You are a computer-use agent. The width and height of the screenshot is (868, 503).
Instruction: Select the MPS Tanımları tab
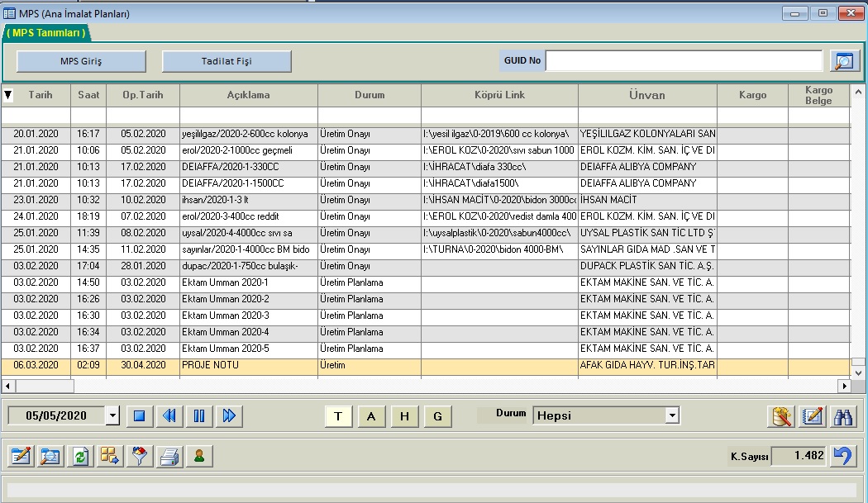point(46,33)
